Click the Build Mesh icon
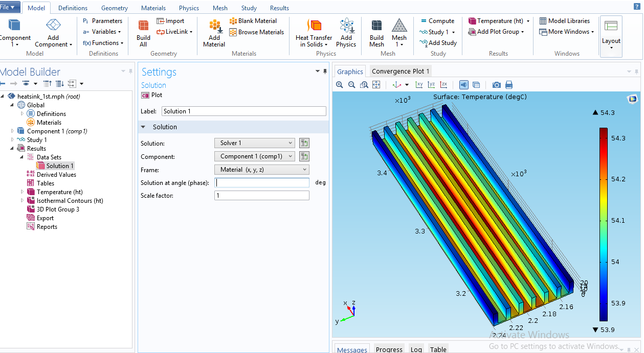The image size is (644, 353). click(x=376, y=32)
